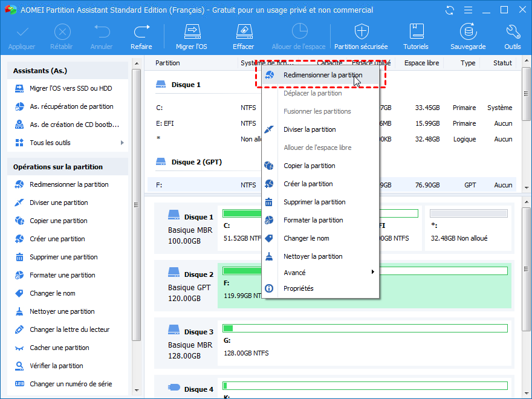
Task: Click the Refaire arrow icon
Action: pyautogui.click(x=141, y=32)
